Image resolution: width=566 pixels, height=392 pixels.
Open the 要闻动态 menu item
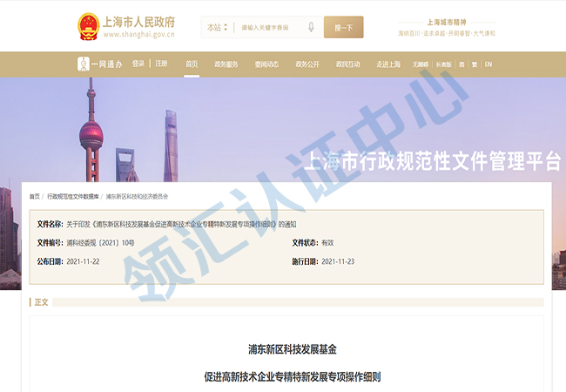point(266,64)
